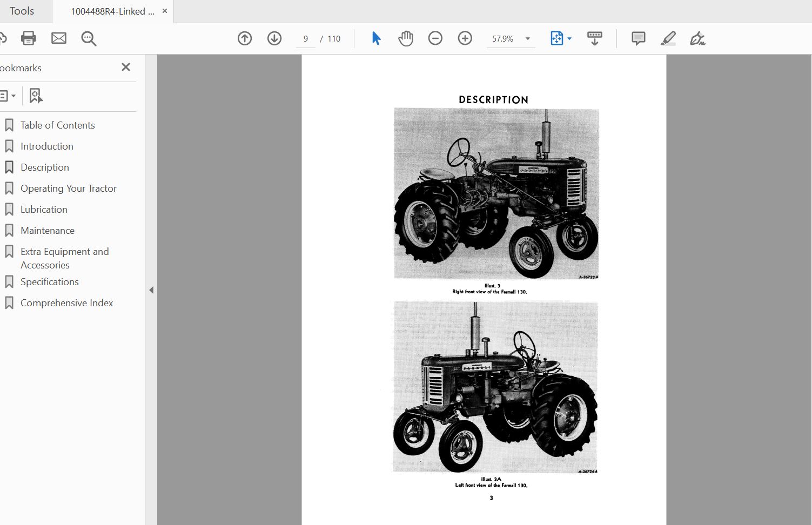Click the bookmark icon beside Maintenance
The image size is (812, 525).
(x=9, y=231)
